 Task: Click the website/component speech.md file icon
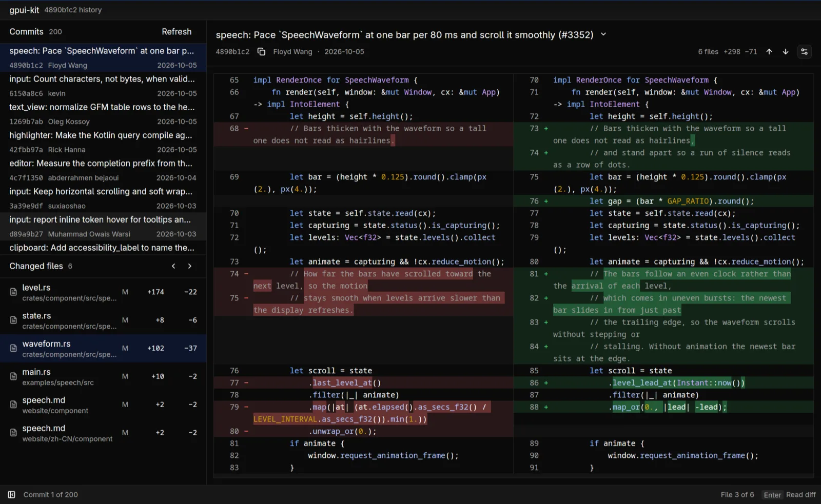(13, 405)
